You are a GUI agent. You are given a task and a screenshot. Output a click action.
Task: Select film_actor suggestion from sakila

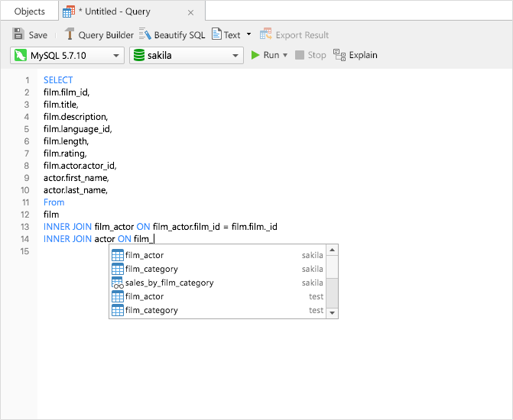click(x=218, y=255)
